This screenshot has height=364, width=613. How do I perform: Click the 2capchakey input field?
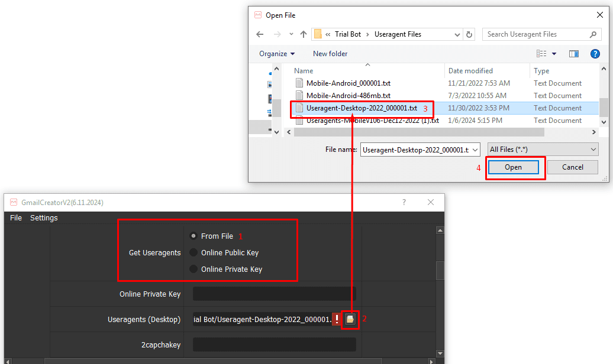[x=274, y=344]
